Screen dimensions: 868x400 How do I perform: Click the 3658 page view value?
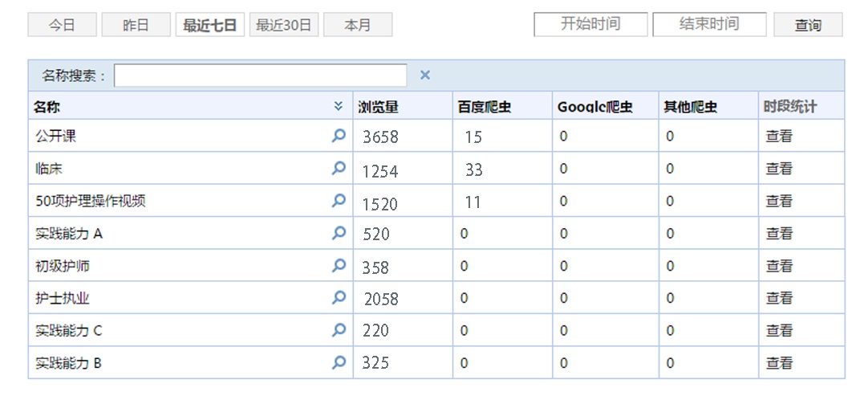coord(380,137)
